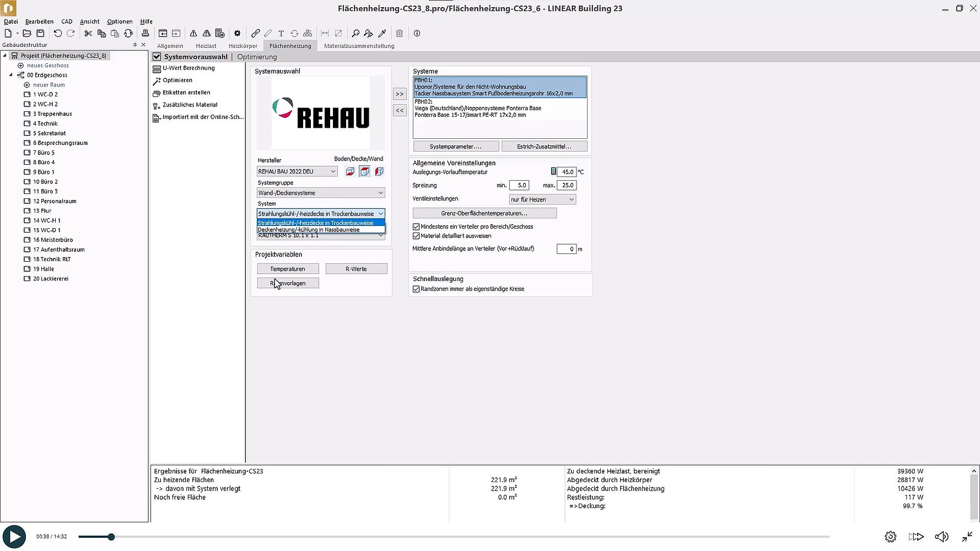Click the Cut scissors icon
The image size is (980, 551).
coord(88,33)
